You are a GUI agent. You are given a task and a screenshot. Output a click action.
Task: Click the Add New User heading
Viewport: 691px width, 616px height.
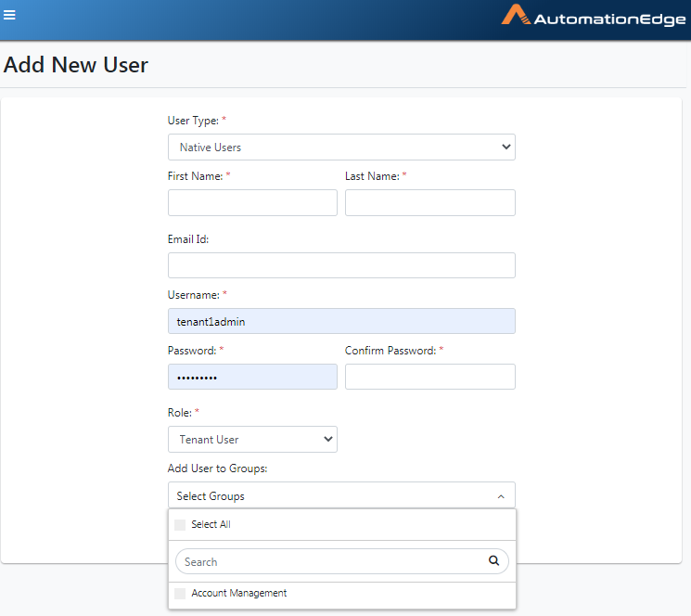pos(76,65)
